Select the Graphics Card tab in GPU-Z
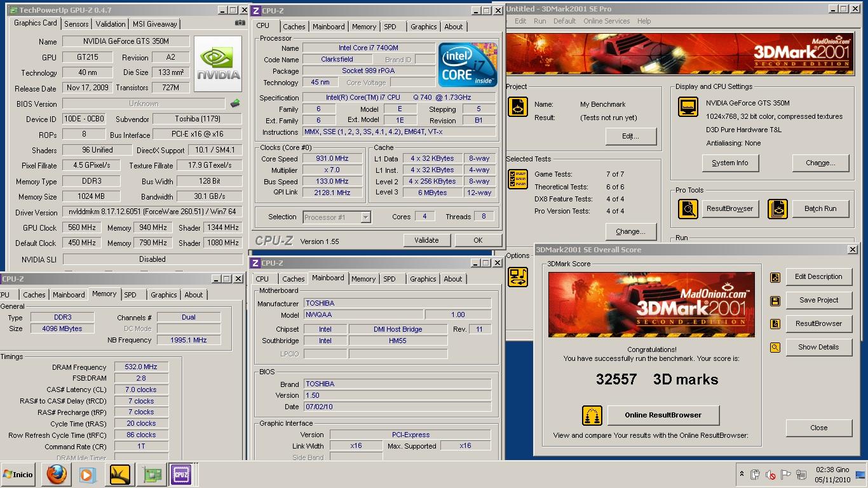 (36, 23)
